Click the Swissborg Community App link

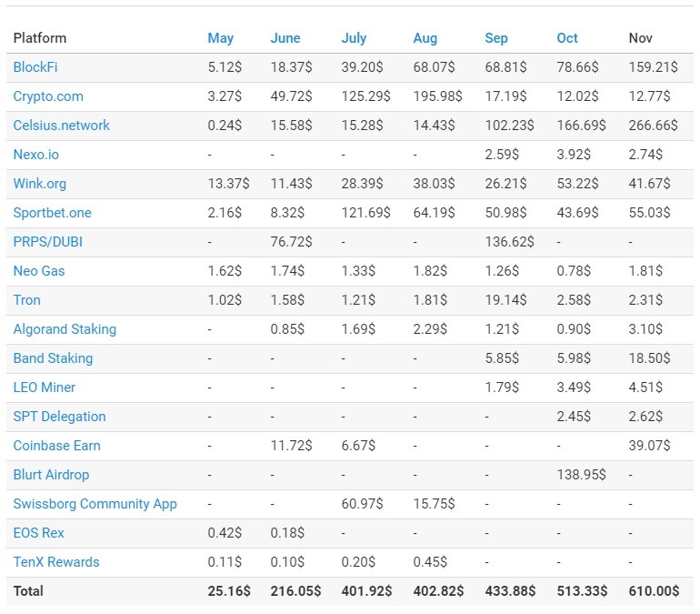coord(95,504)
